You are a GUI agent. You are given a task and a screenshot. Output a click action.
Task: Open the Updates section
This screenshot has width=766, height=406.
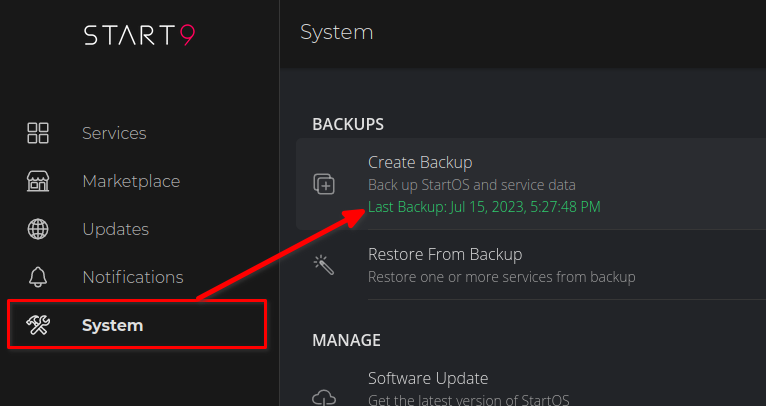pos(115,229)
